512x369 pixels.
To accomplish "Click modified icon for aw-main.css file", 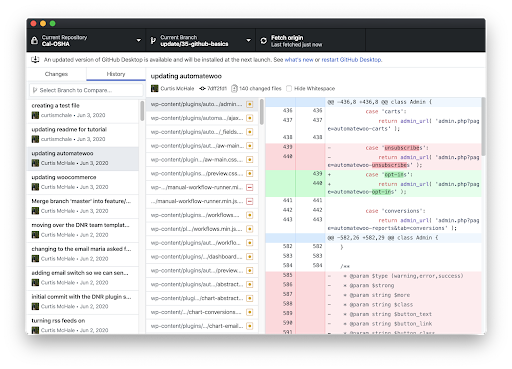I will pyautogui.click(x=249, y=160).
